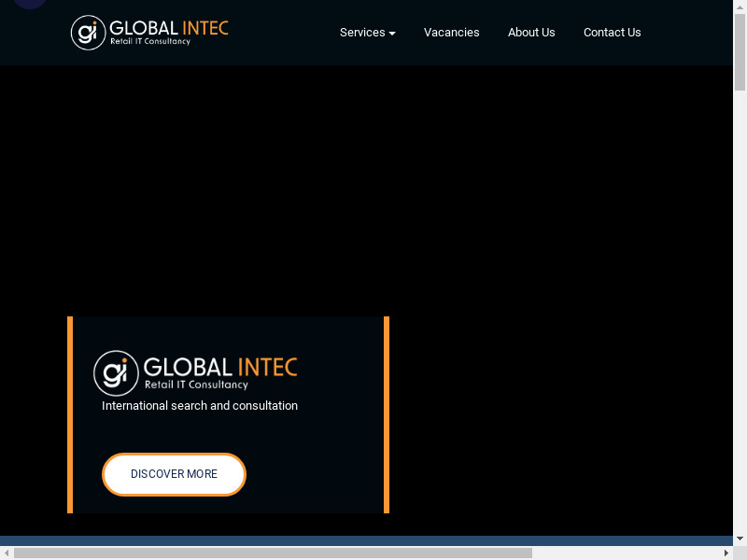Viewport: 747px width, 560px height.
Task: Navigate to Contact Us
Action: click(612, 33)
